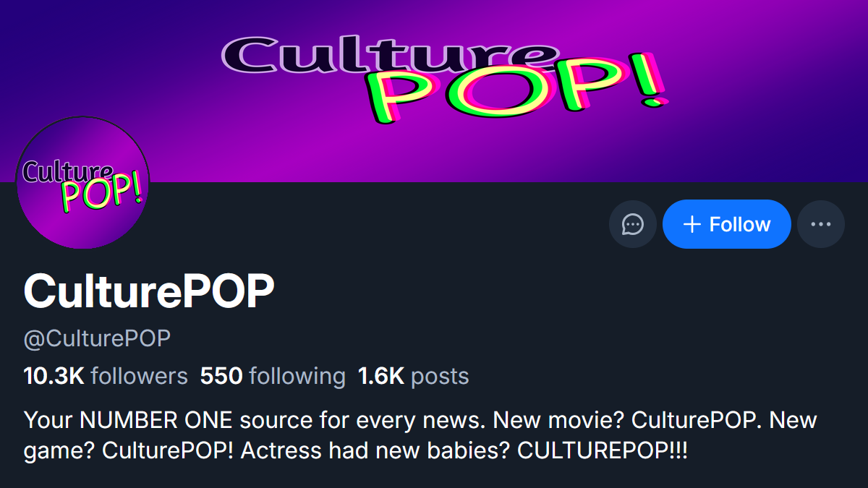Click the word "posts" beside 1.6K
The width and height of the screenshot is (868, 488).
tap(440, 376)
